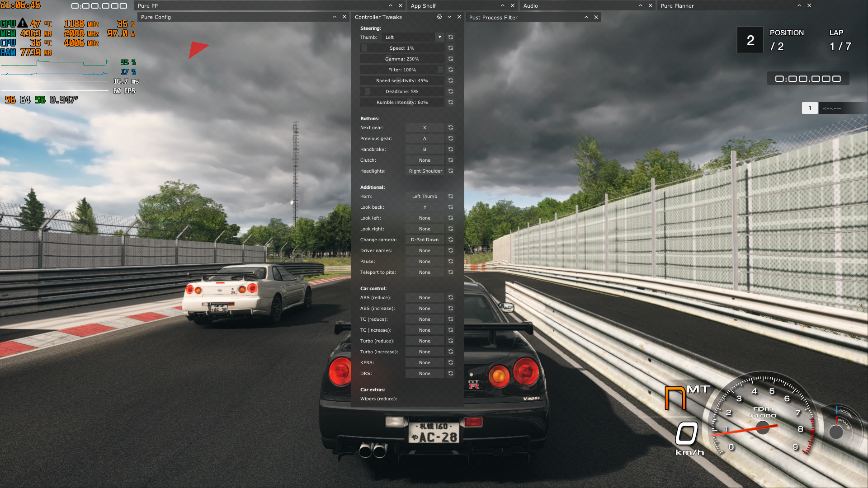
Task: Adjust the Speed sensitivity slider
Action: point(402,80)
